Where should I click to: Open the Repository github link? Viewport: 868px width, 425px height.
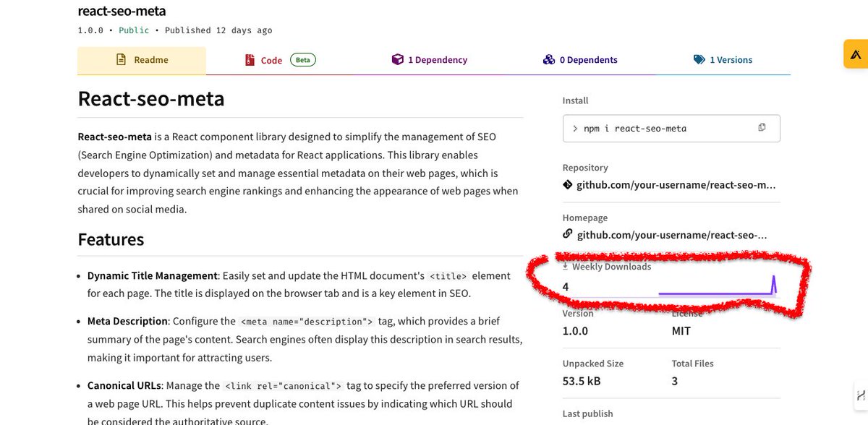coord(676,185)
